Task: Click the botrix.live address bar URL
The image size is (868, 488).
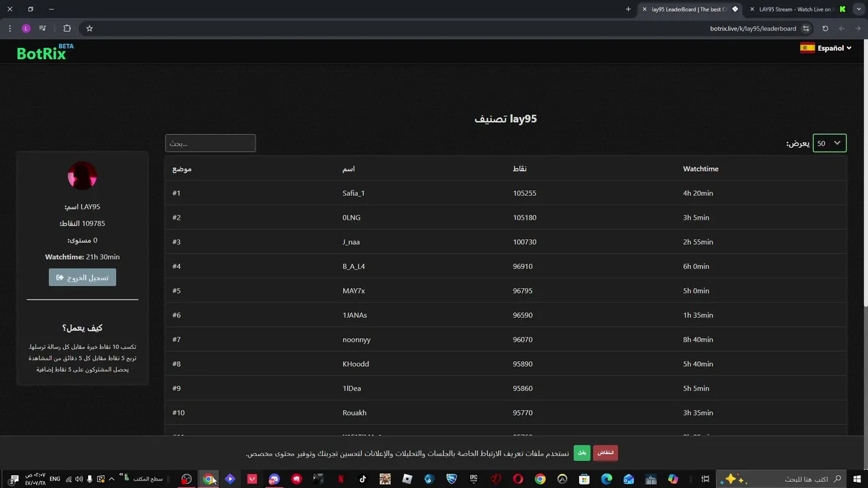Action: pos(753,28)
